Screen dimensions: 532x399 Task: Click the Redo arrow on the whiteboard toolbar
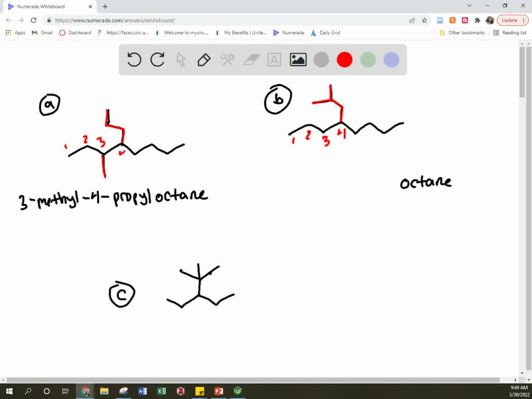(157, 59)
